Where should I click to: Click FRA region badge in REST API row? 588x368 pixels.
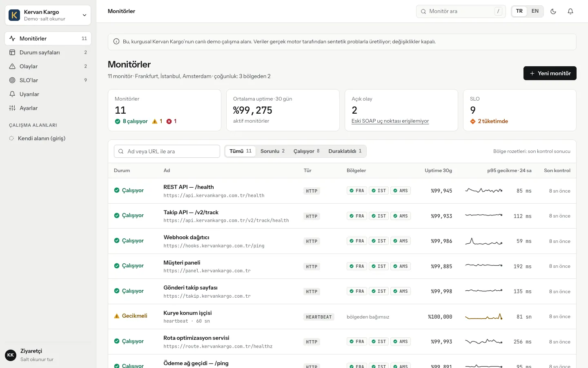point(356,191)
